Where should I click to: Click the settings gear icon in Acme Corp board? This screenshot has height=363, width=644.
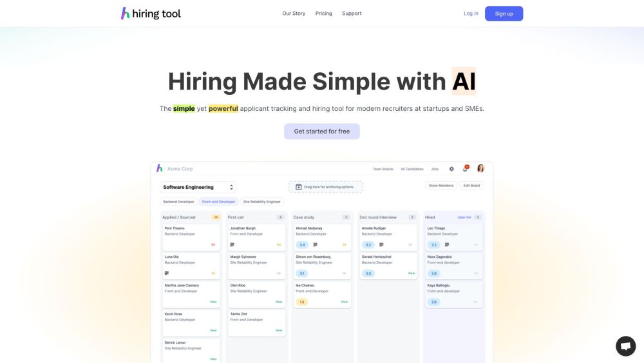coord(451,169)
